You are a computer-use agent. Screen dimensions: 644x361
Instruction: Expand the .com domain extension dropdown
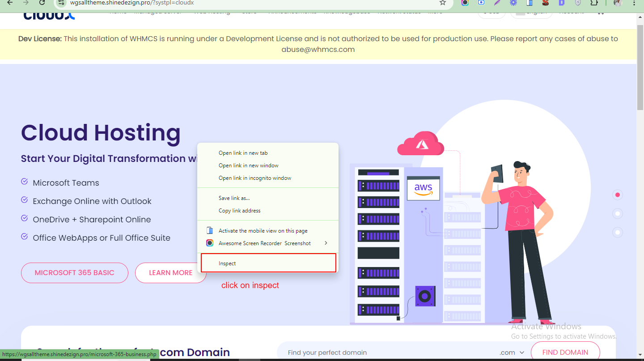tap(512, 353)
